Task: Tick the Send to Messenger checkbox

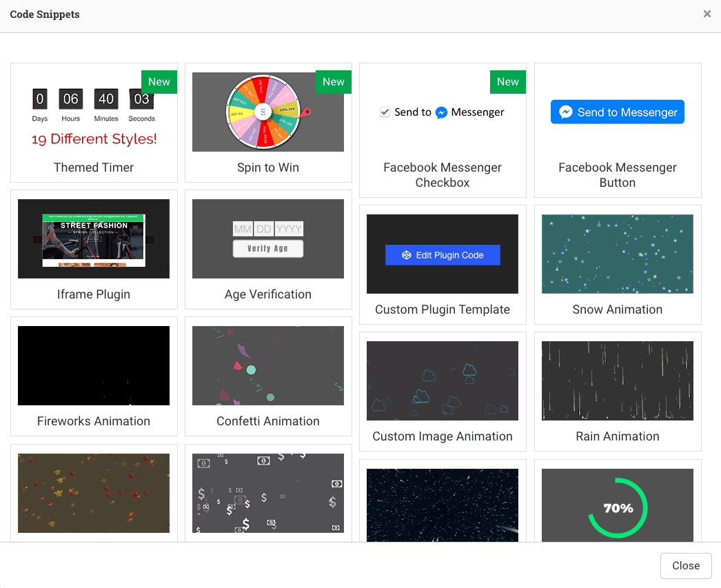Action: pyautogui.click(x=385, y=112)
